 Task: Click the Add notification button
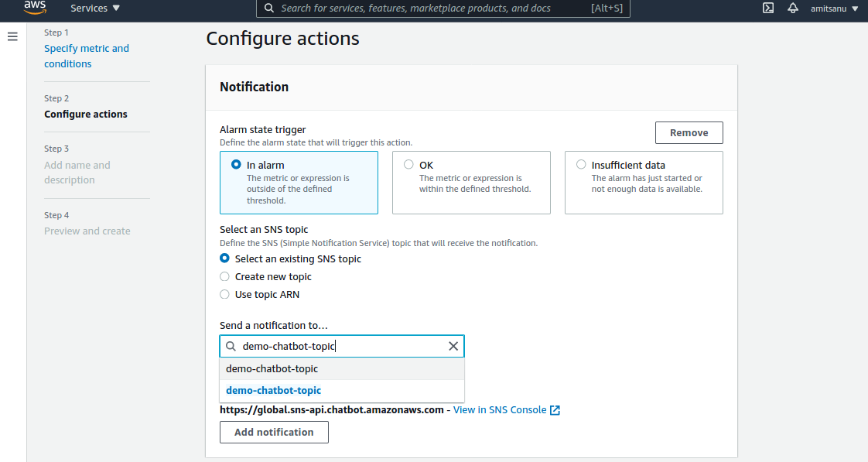tap(274, 432)
